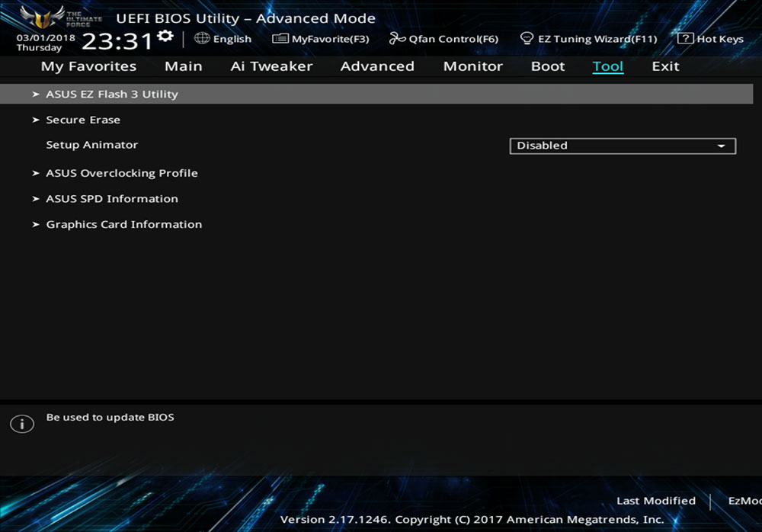Open the Monitor tab
Screen dimensions: 762x532
(x=473, y=66)
